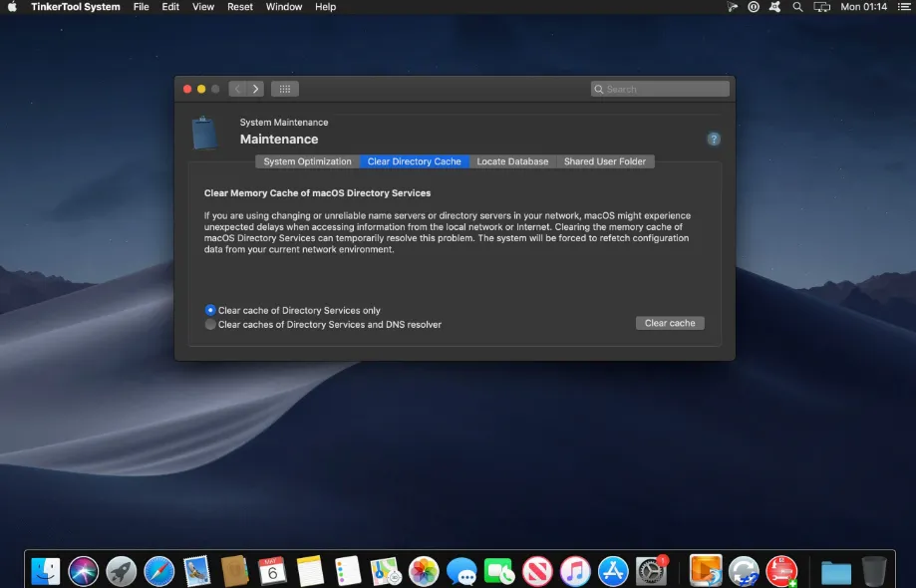
Task: Click the yellow minimize window button
Action: click(201, 89)
